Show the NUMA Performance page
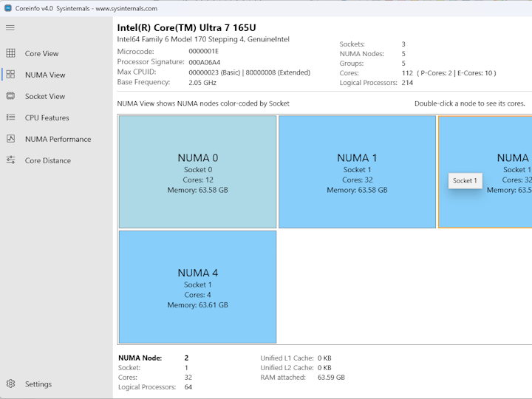The image size is (532, 399). [58, 139]
